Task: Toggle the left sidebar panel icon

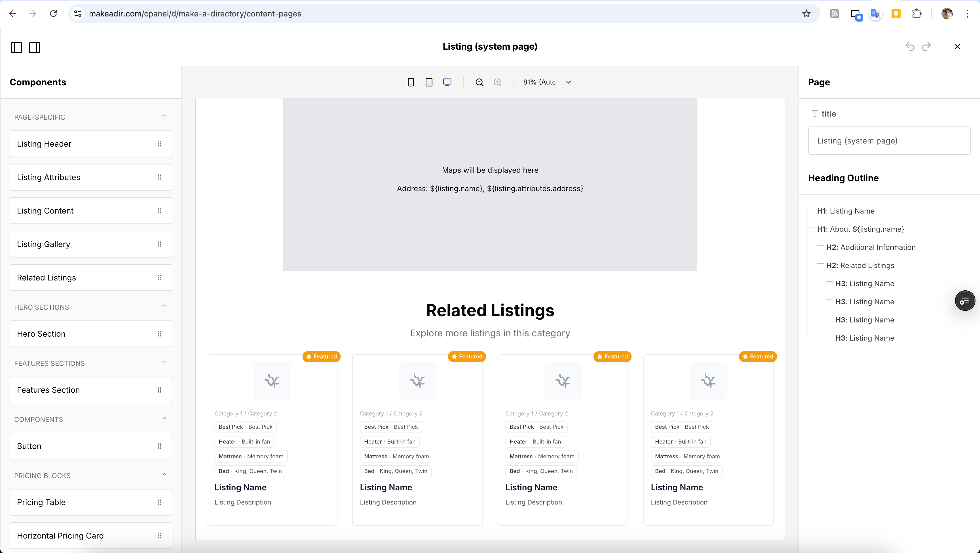Action: pos(16,48)
